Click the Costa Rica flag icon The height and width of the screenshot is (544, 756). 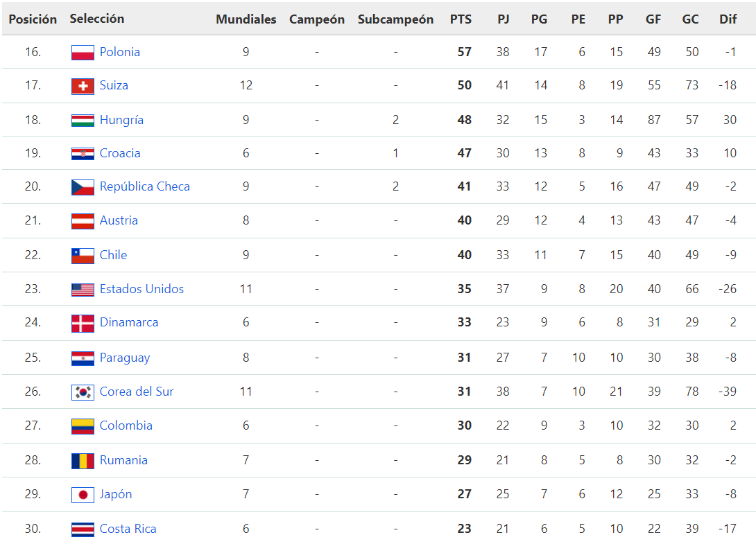coord(83,529)
